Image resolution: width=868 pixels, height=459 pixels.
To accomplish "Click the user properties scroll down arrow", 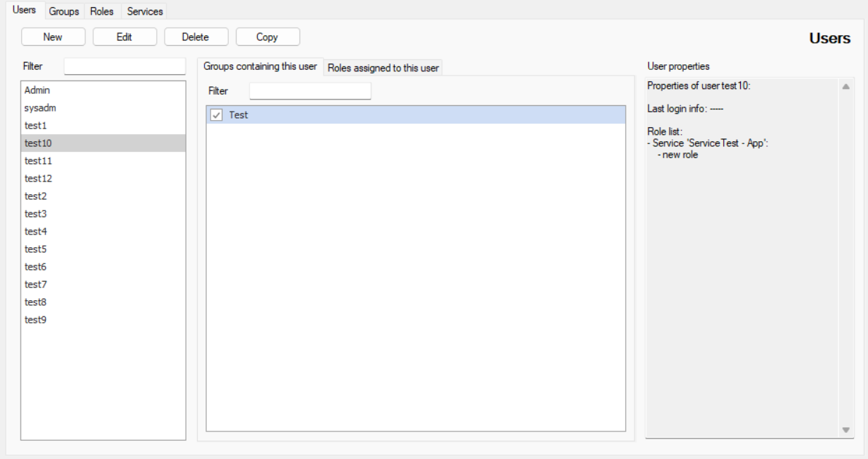I will pos(845,429).
